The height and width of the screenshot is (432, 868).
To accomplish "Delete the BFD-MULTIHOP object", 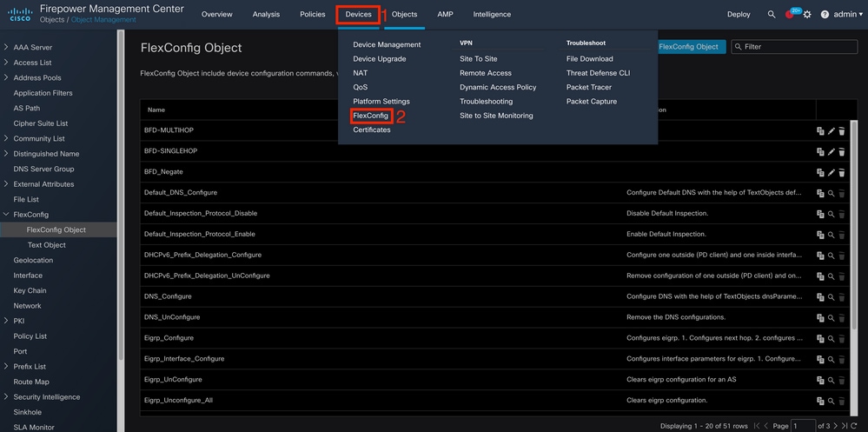I will (841, 130).
